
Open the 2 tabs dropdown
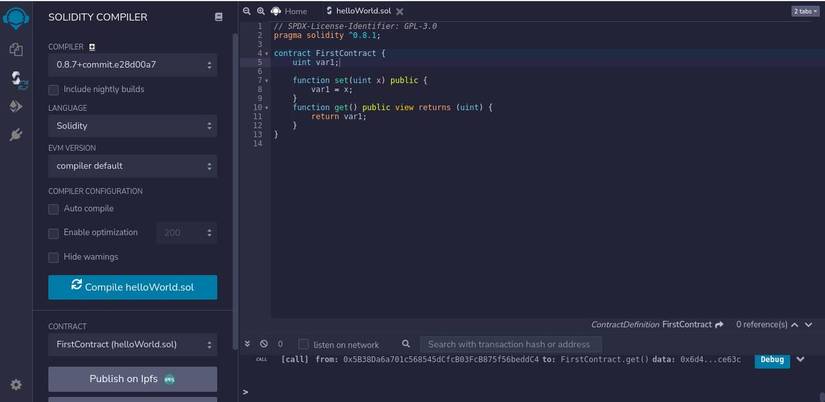(x=805, y=11)
